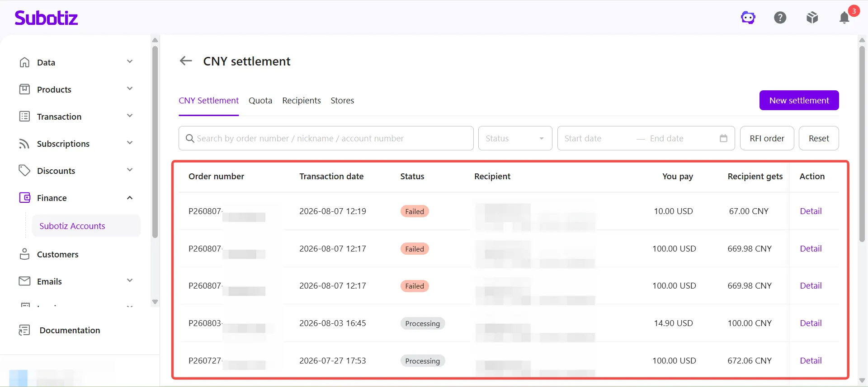This screenshot has width=868, height=387.
Task: Click the Start date field
Action: 596,138
